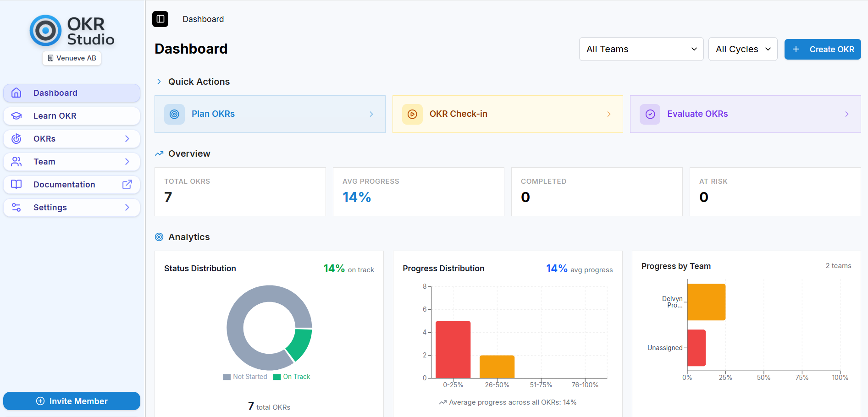
Task: Toggle the sidebar panel icon
Action: coord(160,19)
